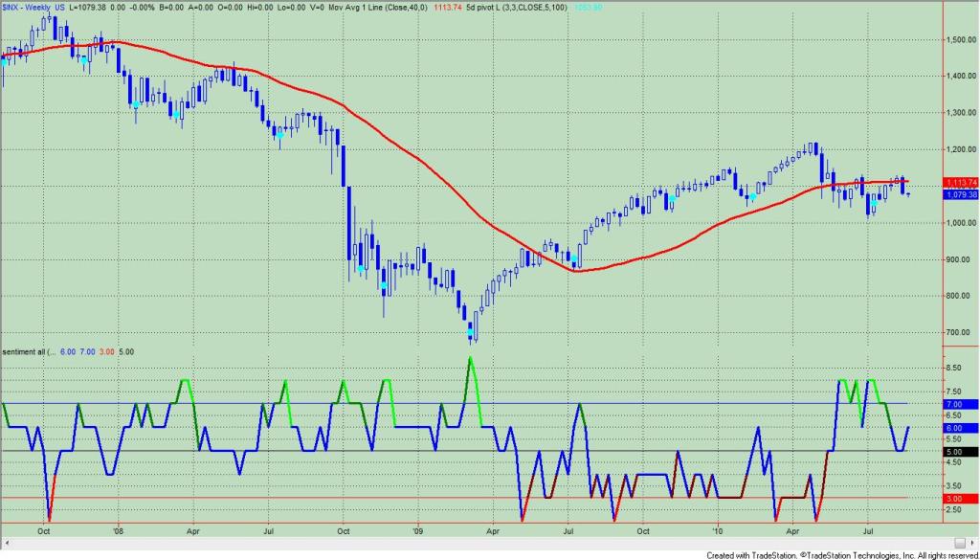The image size is (980, 560).
Task: Click the horizontal scrollbar right arrow
Action: click(972, 543)
